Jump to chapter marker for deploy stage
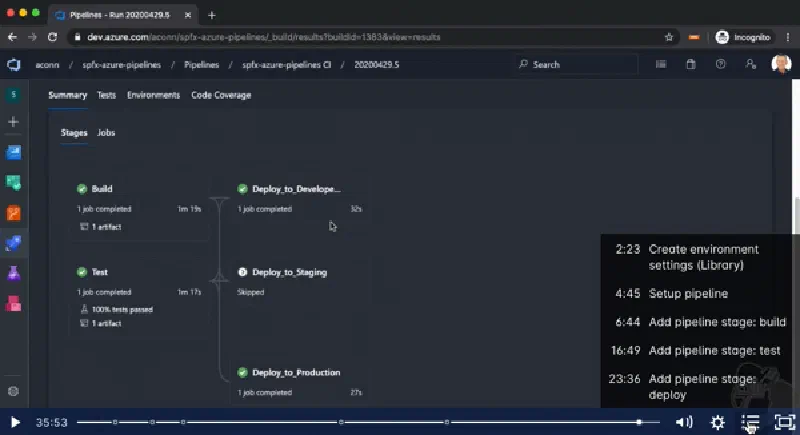 click(x=447, y=422)
